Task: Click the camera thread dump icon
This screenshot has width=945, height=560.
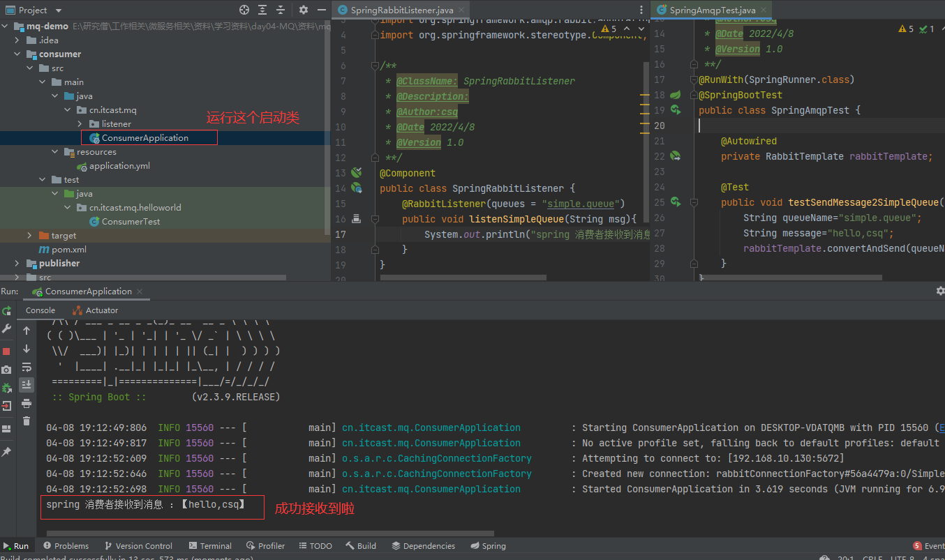Action: [7, 370]
